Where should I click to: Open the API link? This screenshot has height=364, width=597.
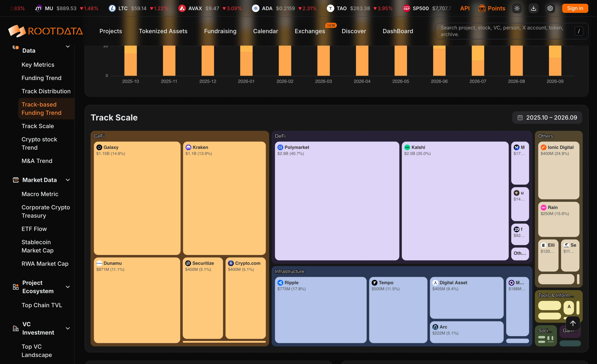tap(465, 8)
